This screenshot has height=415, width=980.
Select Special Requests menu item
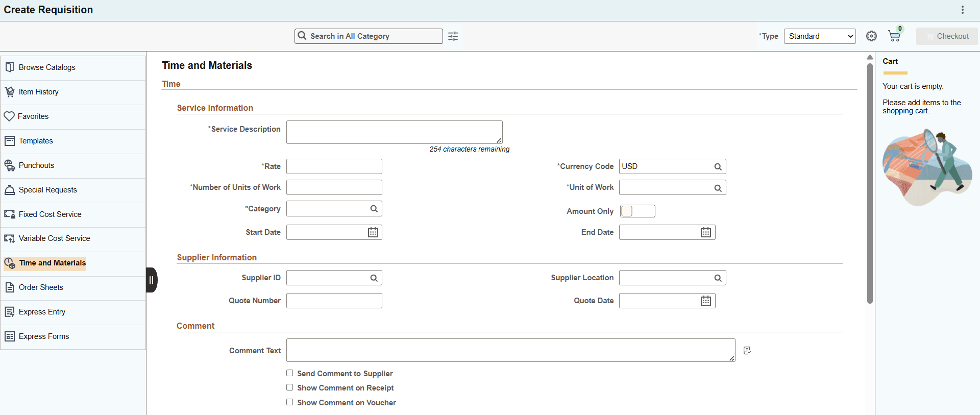[x=73, y=190]
